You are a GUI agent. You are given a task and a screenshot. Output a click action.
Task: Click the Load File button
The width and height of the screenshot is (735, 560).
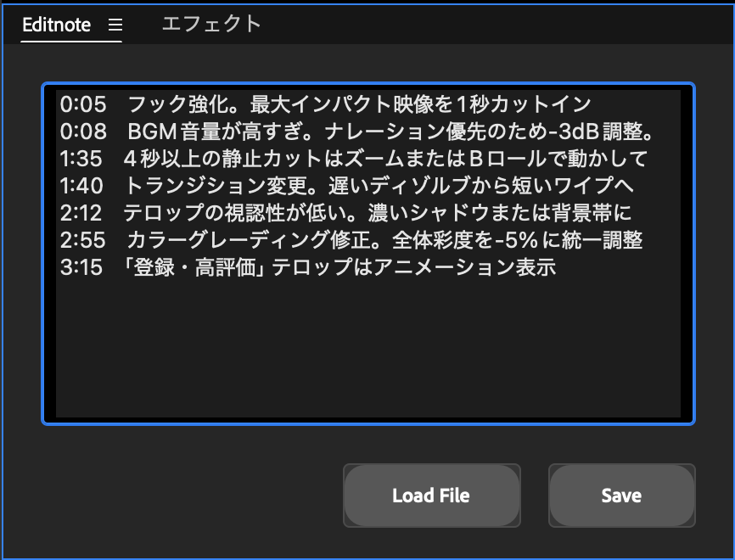[x=431, y=496]
